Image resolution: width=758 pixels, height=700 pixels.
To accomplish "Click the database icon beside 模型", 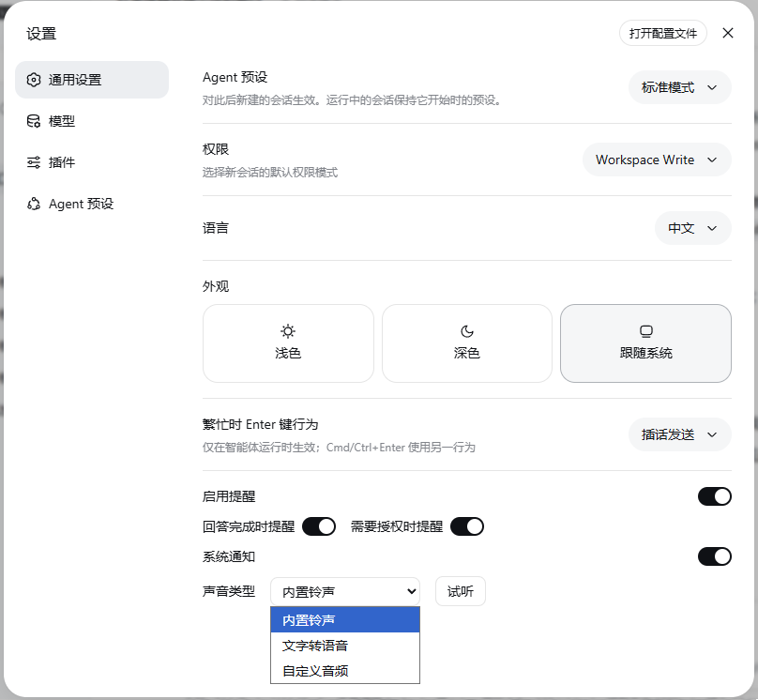I will (34, 121).
